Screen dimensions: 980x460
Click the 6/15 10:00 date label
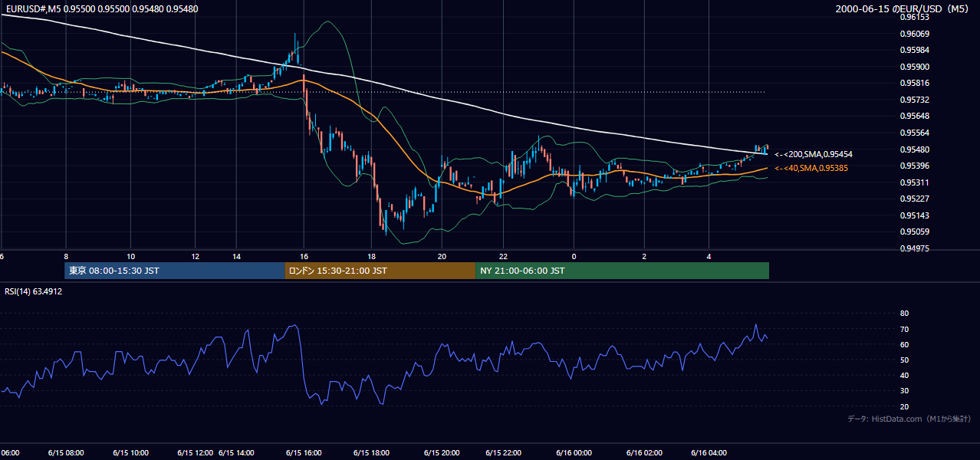click(130, 453)
